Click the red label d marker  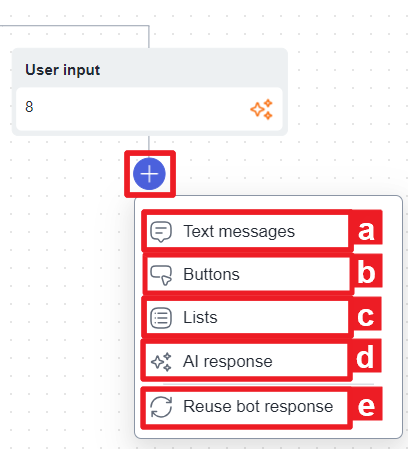(365, 358)
